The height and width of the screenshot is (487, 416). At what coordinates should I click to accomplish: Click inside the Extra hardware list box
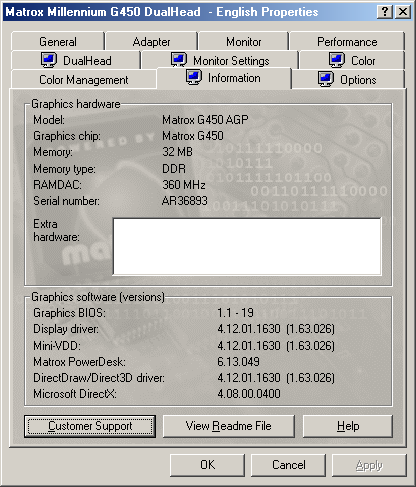tap(247, 247)
